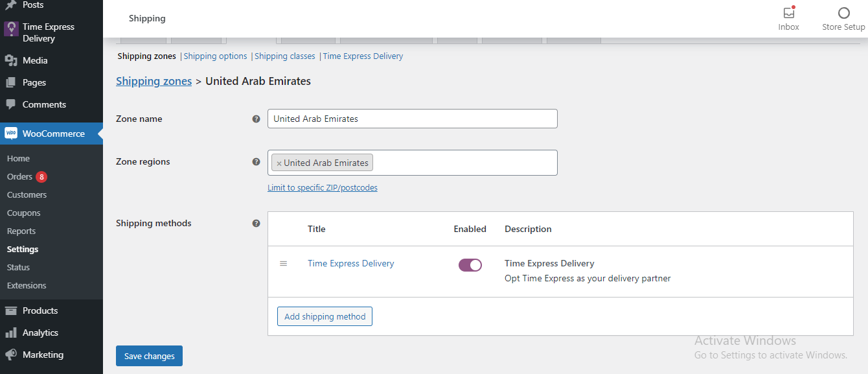
Task: Open Products menu label
Action: click(40, 310)
